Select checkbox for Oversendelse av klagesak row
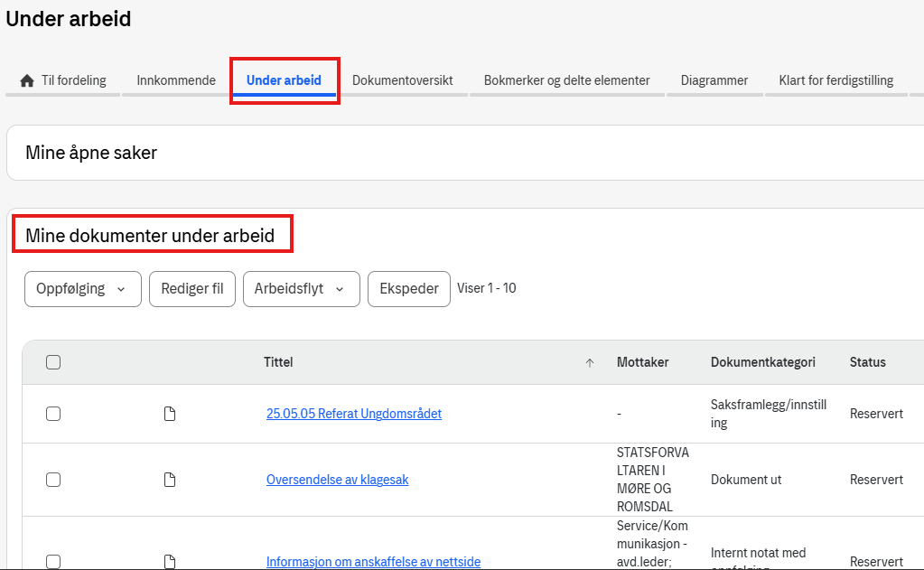This screenshot has height=570, width=924. [x=53, y=480]
